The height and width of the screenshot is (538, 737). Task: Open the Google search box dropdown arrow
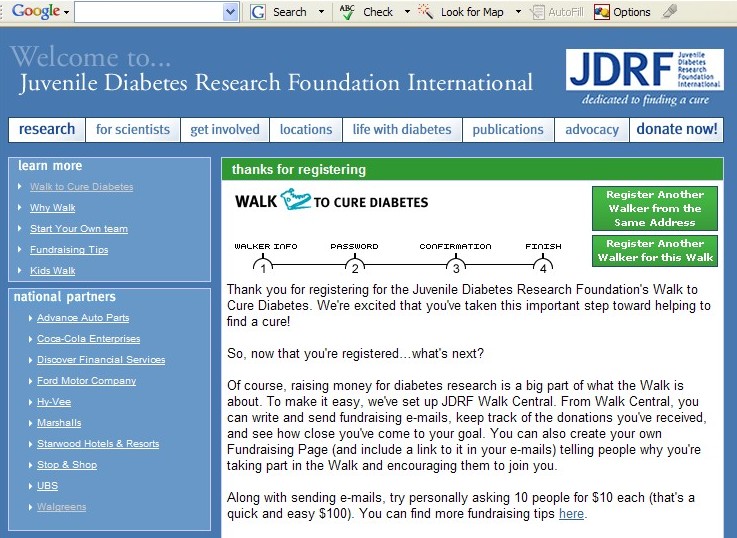click(x=231, y=12)
